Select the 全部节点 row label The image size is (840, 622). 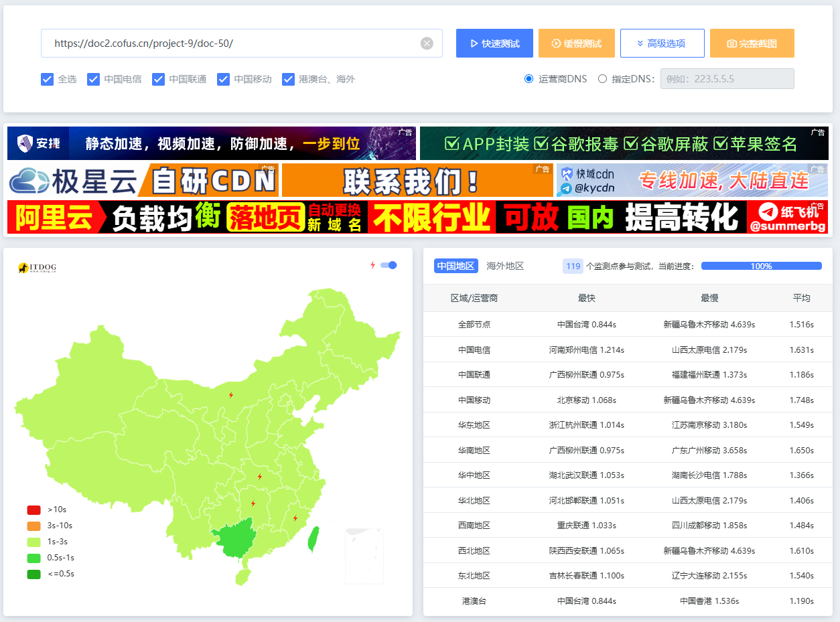(x=474, y=325)
